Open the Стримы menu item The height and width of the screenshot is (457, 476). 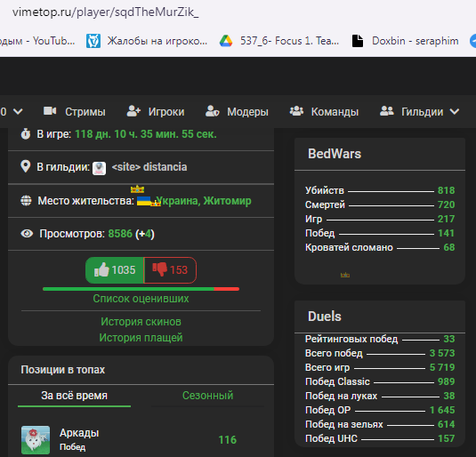coord(85,112)
